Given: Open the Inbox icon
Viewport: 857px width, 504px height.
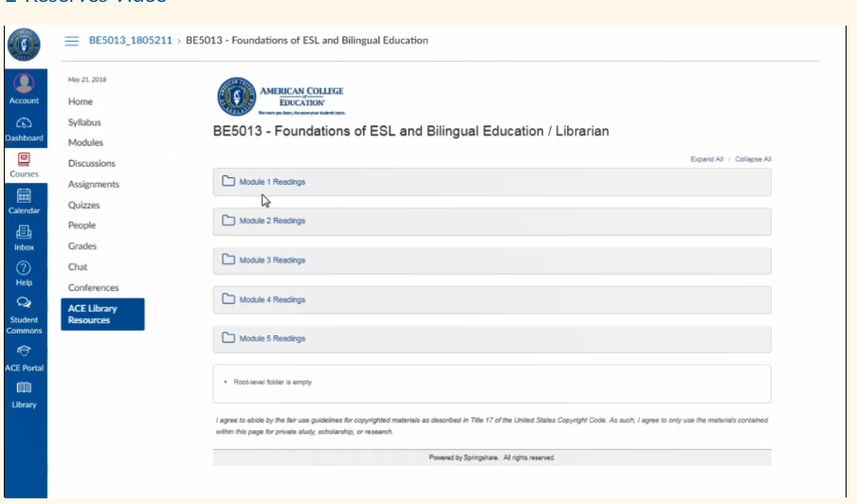Looking at the screenshot, I should pyautogui.click(x=24, y=232).
